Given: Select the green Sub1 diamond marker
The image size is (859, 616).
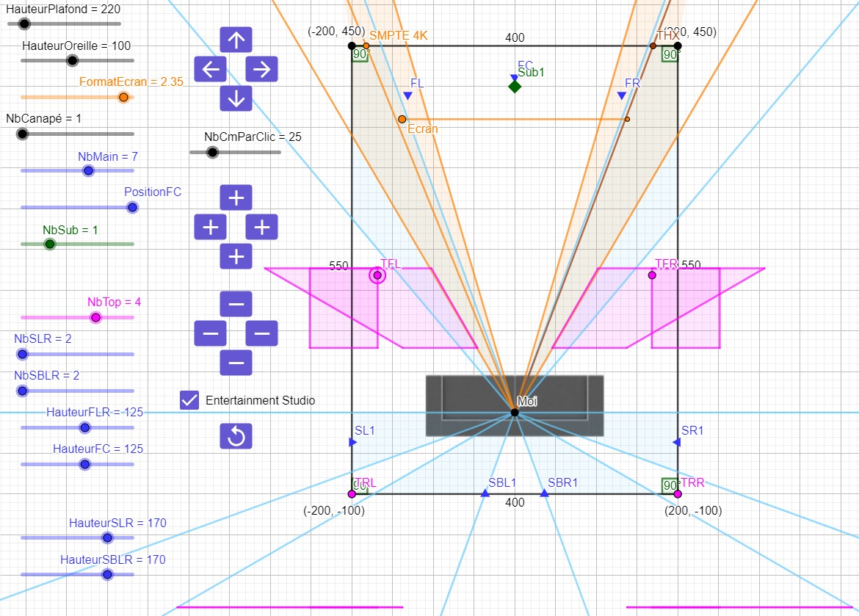Looking at the screenshot, I should [515, 87].
